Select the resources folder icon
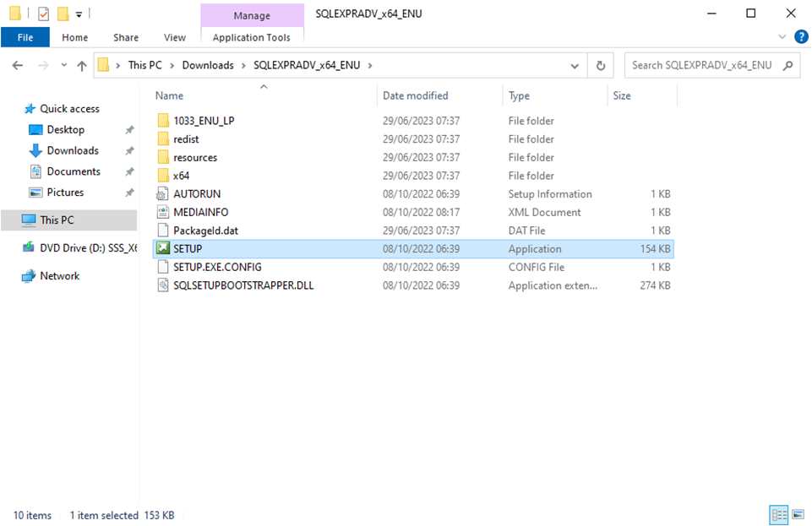This screenshot has height=526, width=812. pyautogui.click(x=163, y=157)
